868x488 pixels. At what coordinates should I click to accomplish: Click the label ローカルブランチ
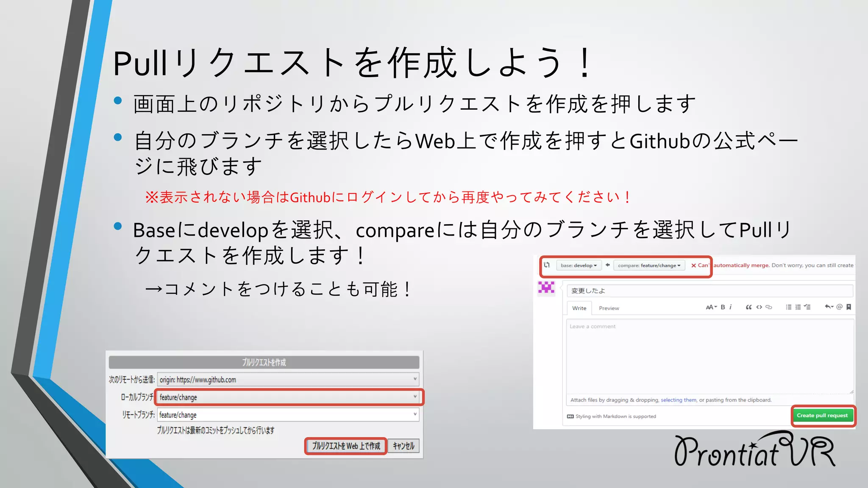[137, 397]
